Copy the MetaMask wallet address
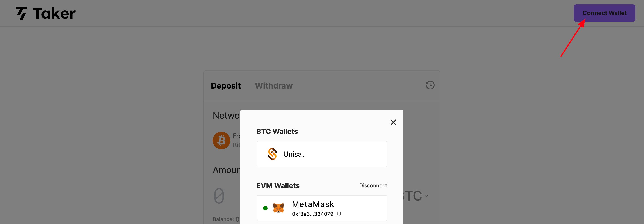 [x=338, y=214]
